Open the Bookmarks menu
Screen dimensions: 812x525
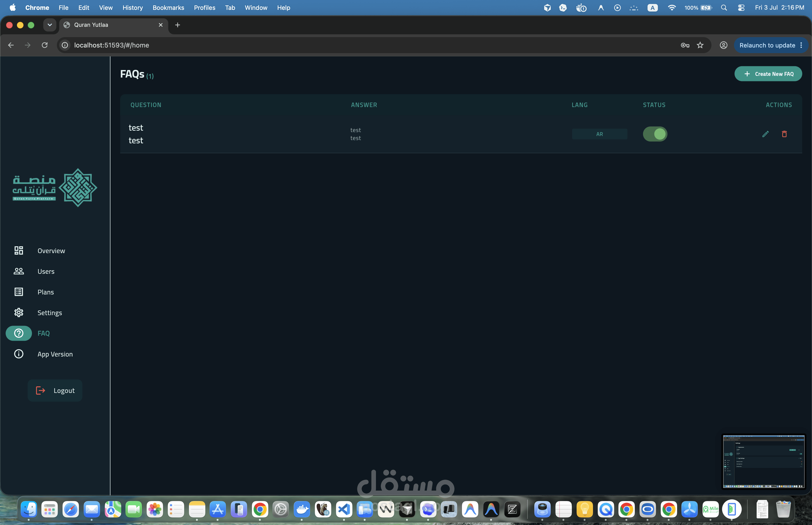(x=168, y=8)
